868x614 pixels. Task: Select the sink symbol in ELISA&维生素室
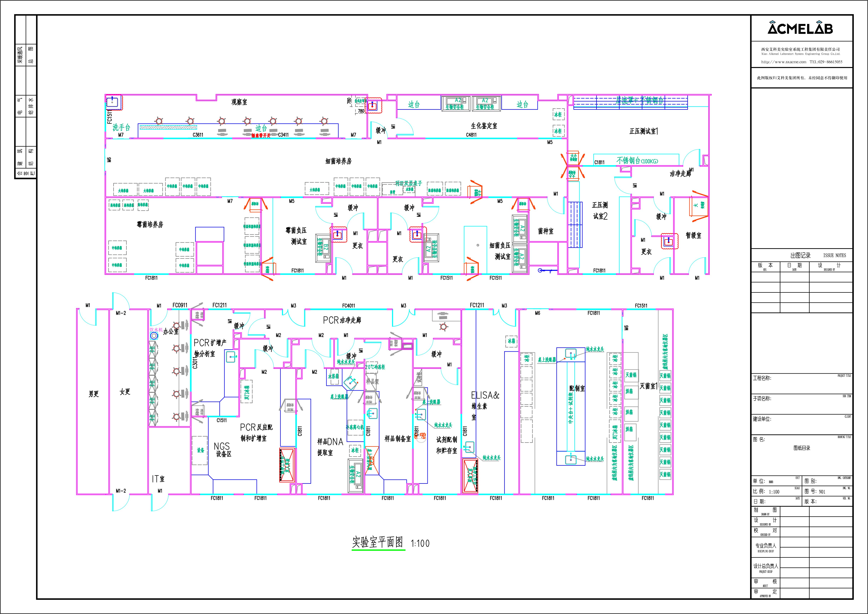(469, 448)
